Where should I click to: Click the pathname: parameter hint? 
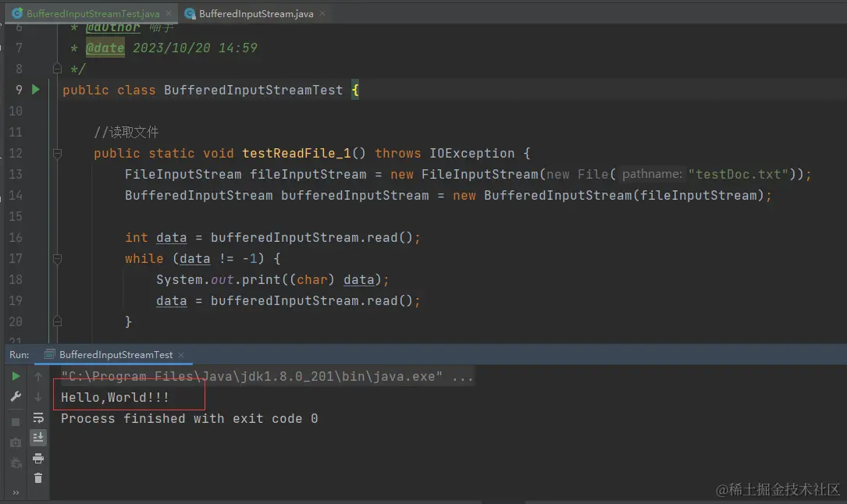coord(652,174)
